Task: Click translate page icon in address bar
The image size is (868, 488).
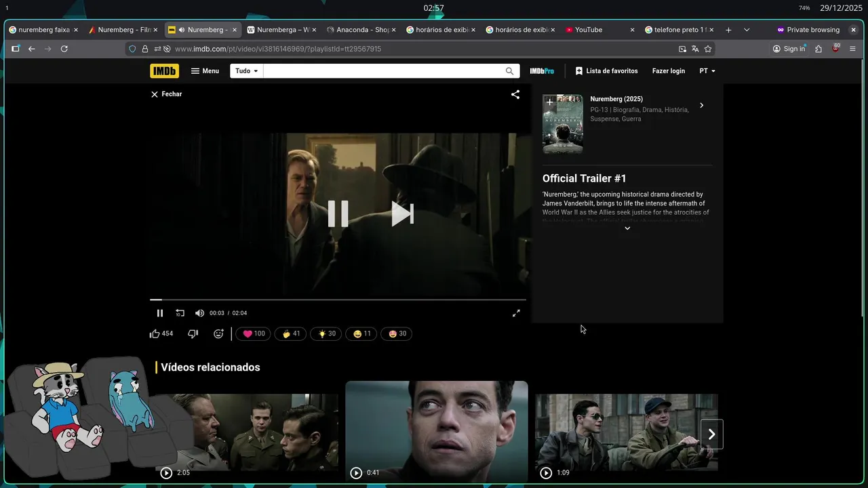Action: click(x=695, y=49)
